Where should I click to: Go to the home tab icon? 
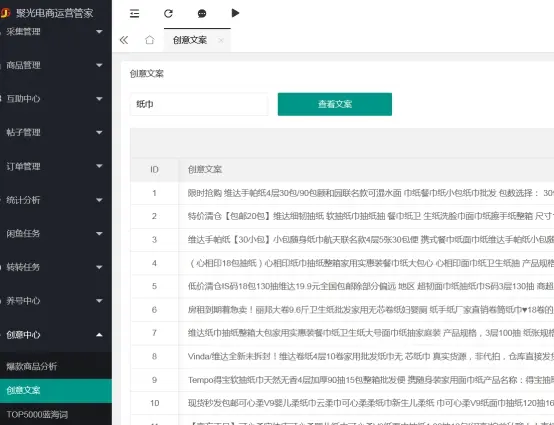(150, 40)
